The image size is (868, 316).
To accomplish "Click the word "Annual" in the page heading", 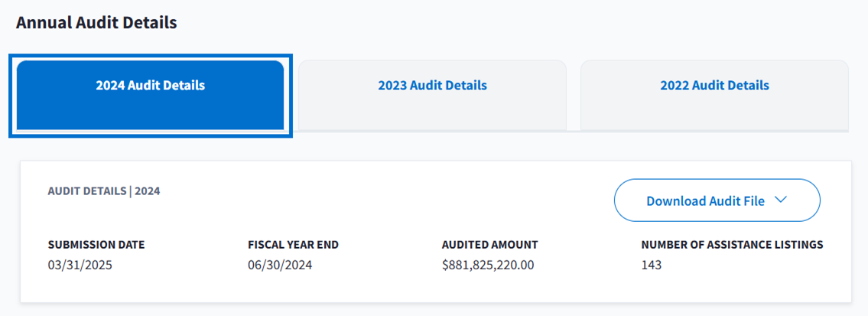I will [44, 22].
